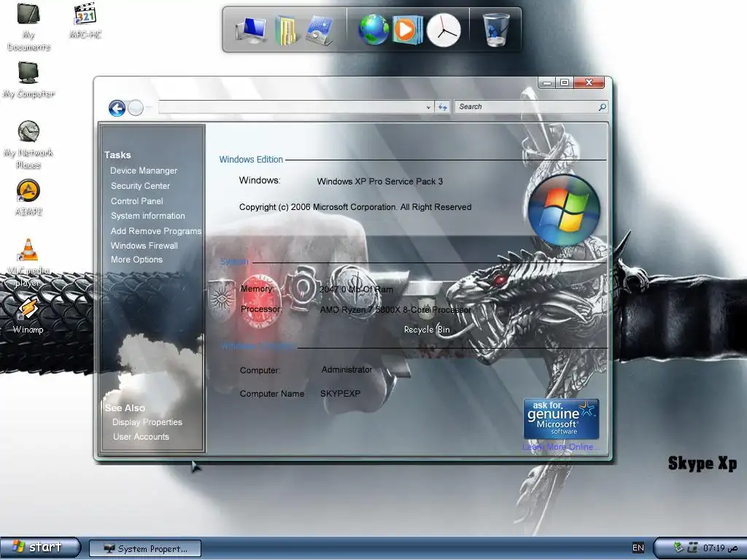Image resolution: width=747 pixels, height=560 pixels.
Task: Open Device Mananger task link
Action: click(144, 171)
